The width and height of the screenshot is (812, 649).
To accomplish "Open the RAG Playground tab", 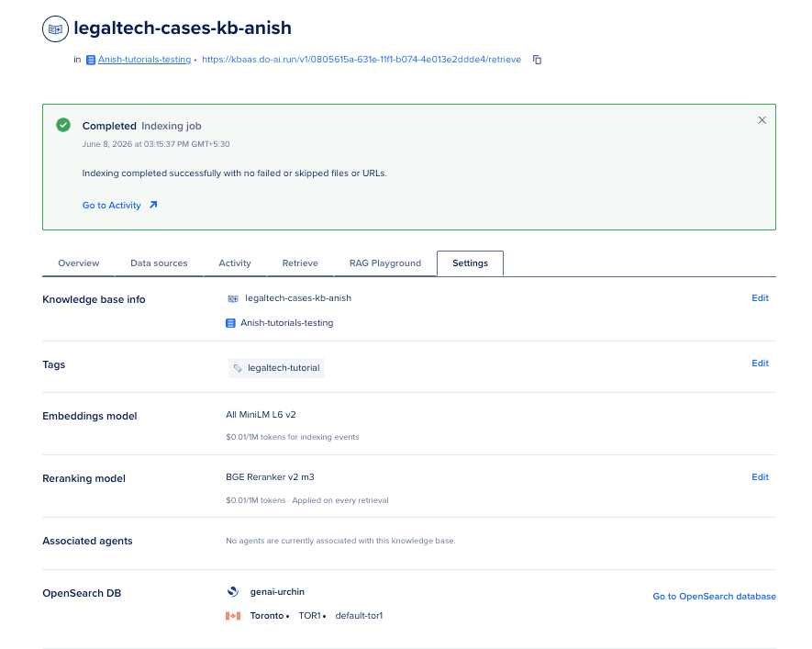I will 385,263.
